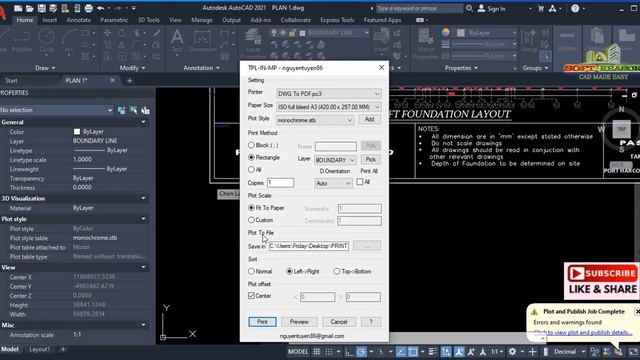Open the Plot Style monochrome.stb dropdown

[315, 120]
